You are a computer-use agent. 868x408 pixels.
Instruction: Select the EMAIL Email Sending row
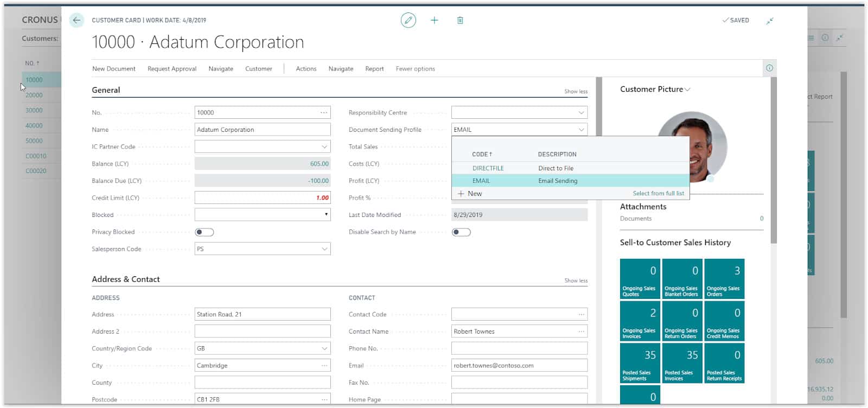click(x=570, y=181)
